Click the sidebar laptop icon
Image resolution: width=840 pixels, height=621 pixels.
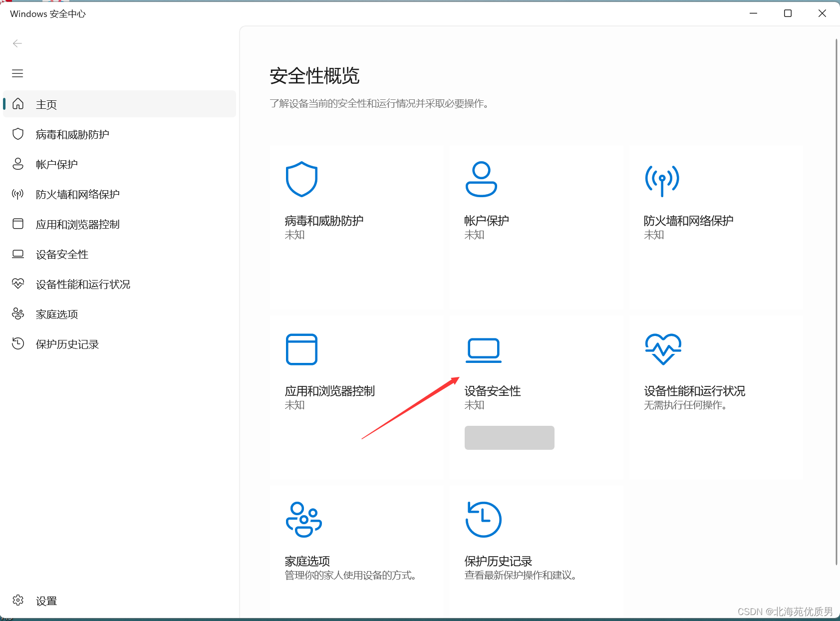18,254
